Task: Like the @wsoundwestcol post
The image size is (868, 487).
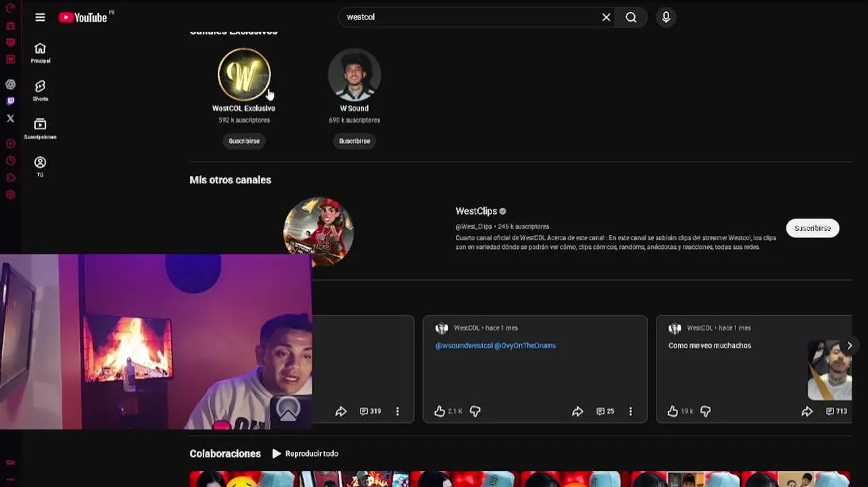Action: click(440, 411)
